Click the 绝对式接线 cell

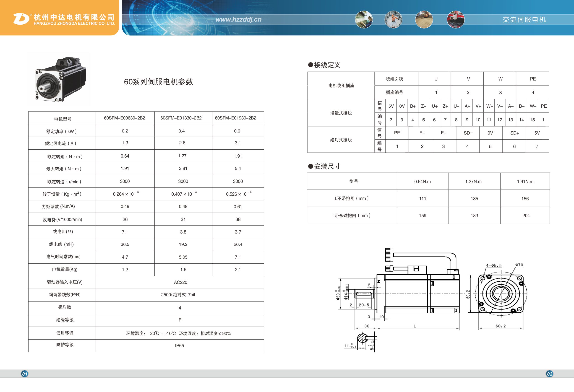click(x=341, y=140)
